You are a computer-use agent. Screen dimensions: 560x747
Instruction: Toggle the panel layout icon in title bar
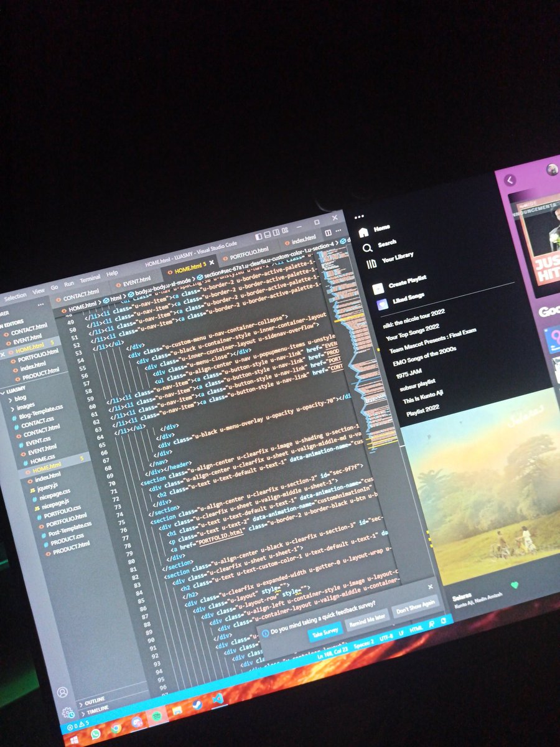click(269, 235)
